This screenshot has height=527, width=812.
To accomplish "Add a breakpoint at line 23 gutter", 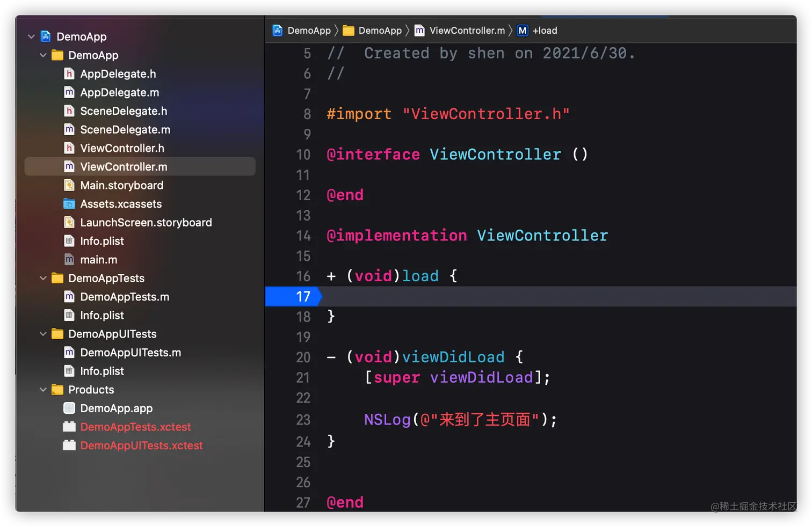I will click(x=303, y=420).
